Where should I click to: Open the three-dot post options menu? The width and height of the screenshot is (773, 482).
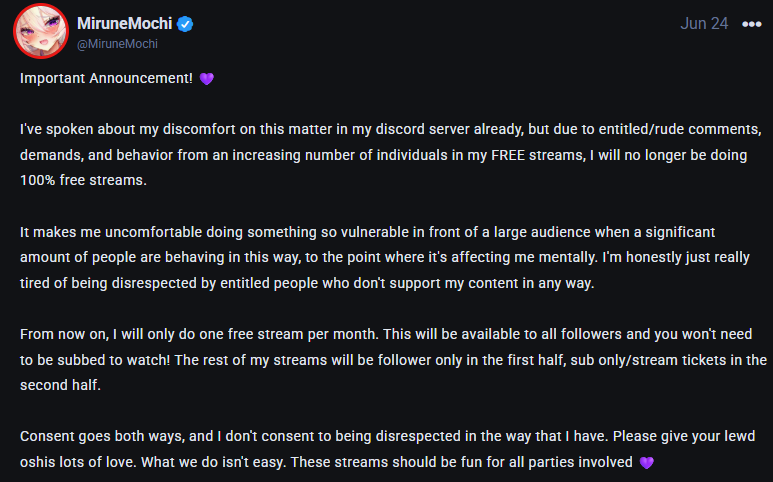coord(751,24)
